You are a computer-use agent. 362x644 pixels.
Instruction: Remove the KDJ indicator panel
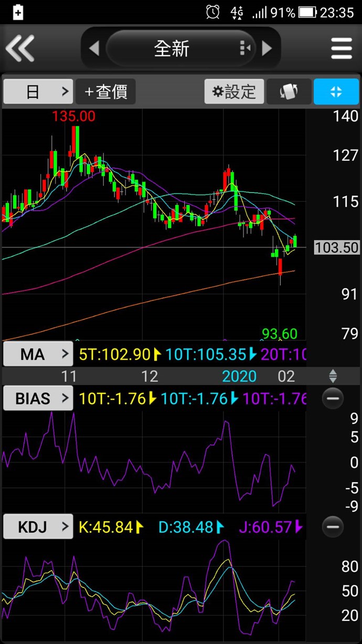(333, 526)
